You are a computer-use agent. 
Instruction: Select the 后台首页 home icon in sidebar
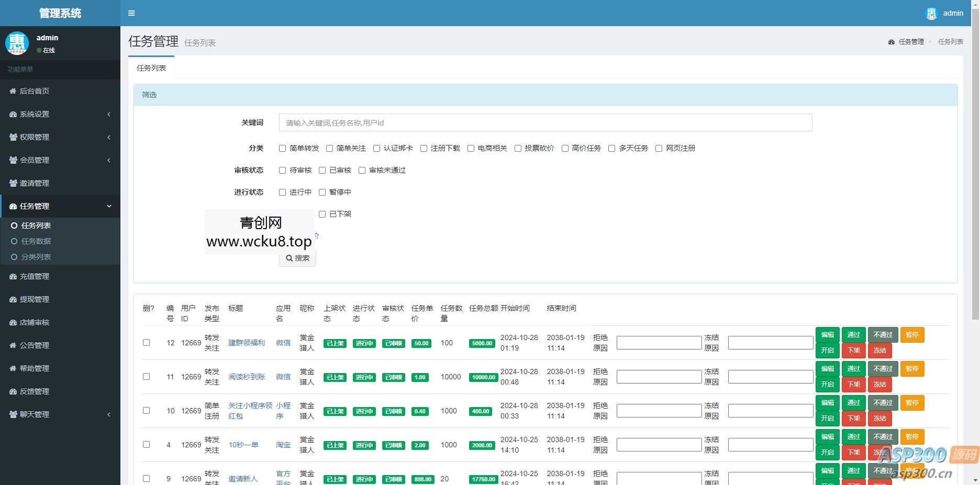pyautogui.click(x=13, y=91)
